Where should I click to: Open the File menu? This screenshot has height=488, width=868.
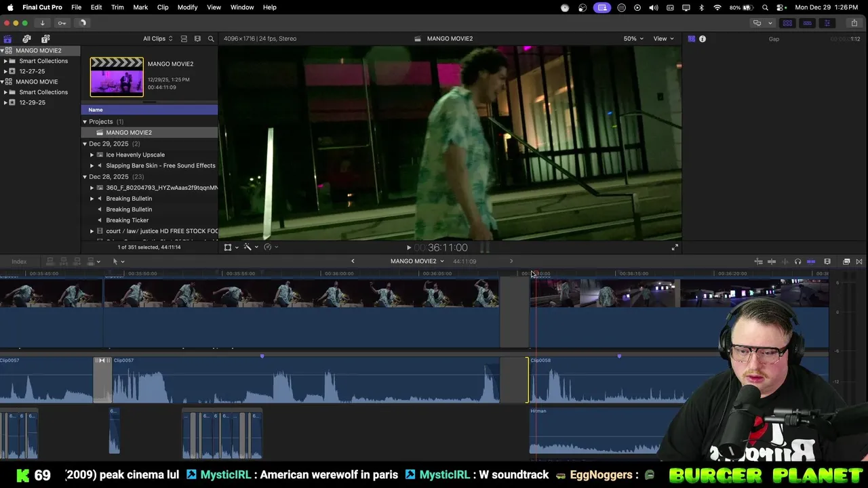click(x=77, y=7)
